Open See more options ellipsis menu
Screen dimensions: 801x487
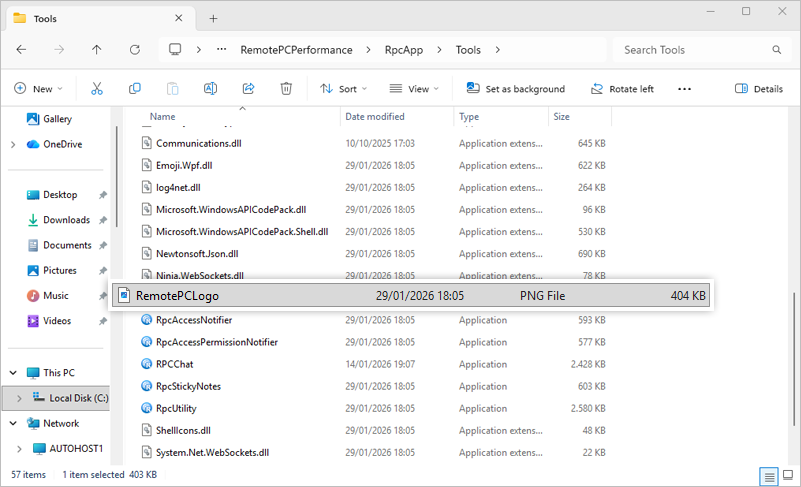click(x=684, y=89)
